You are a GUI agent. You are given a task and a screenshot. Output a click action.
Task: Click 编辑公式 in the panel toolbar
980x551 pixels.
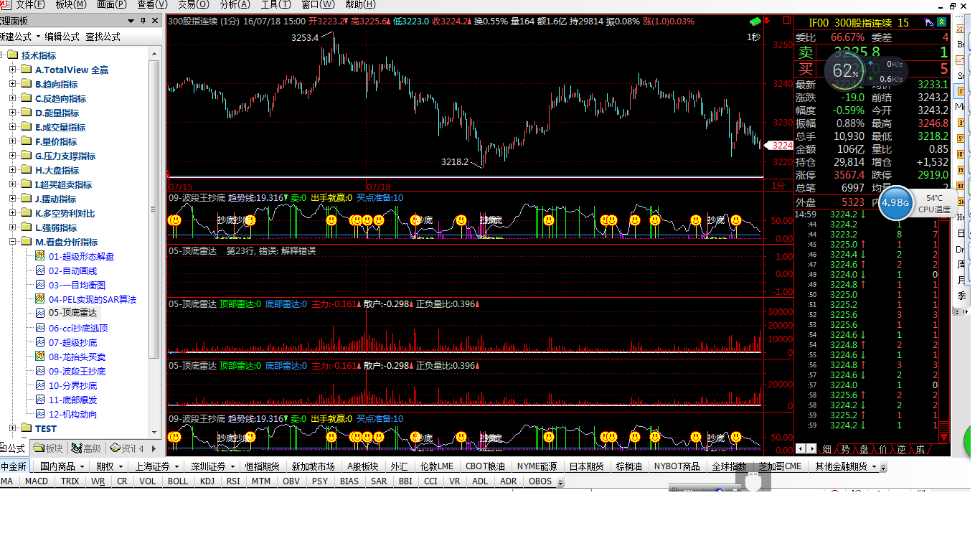pyautogui.click(x=62, y=37)
